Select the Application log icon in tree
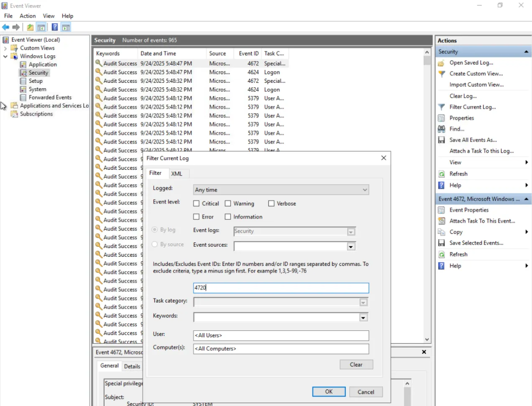This screenshot has height=406, width=532. (x=23, y=64)
